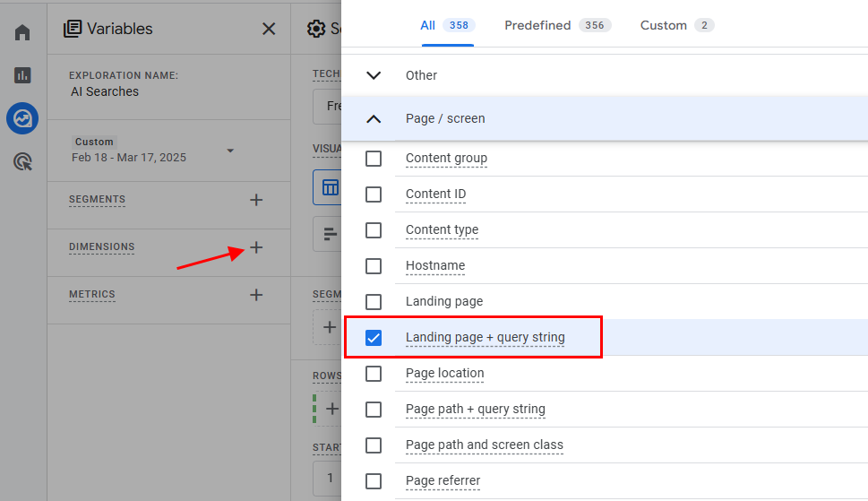Click the Page location dimension label
Image resolution: width=868 pixels, height=501 pixels.
(x=444, y=374)
